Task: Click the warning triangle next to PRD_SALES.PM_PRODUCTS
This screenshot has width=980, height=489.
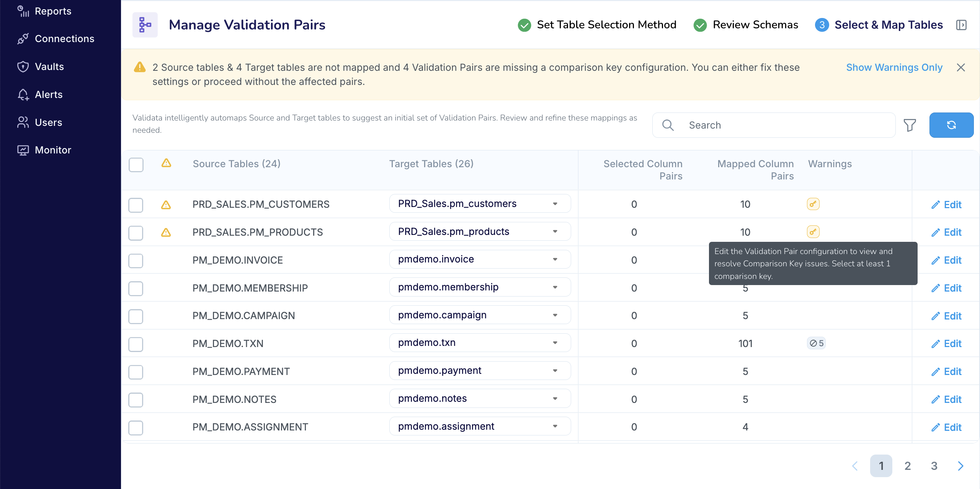Action: point(166,232)
